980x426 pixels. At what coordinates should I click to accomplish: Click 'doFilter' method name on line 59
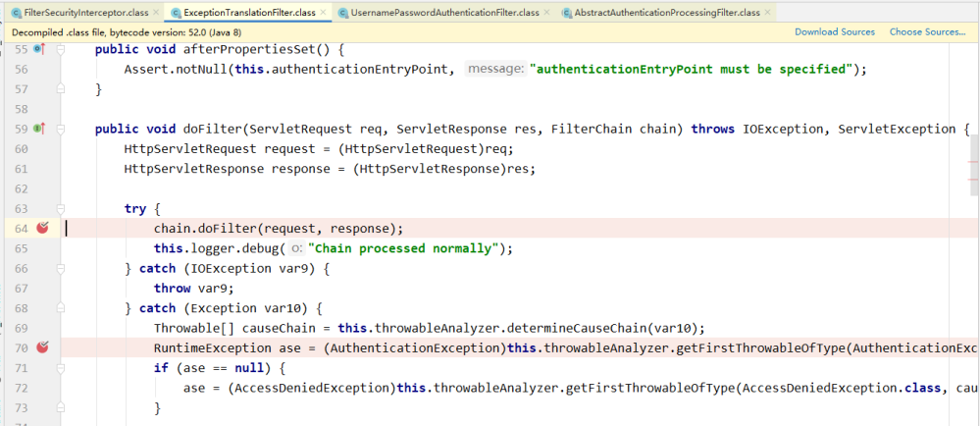tap(212, 130)
